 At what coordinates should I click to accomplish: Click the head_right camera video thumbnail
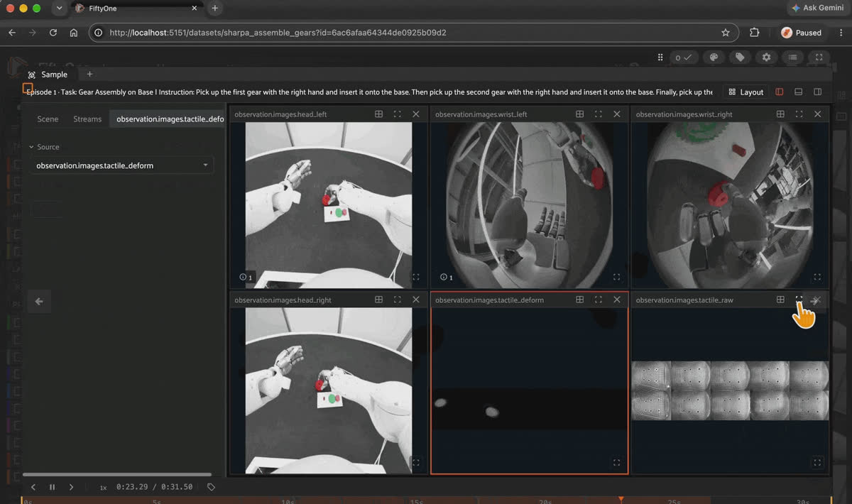click(329, 390)
